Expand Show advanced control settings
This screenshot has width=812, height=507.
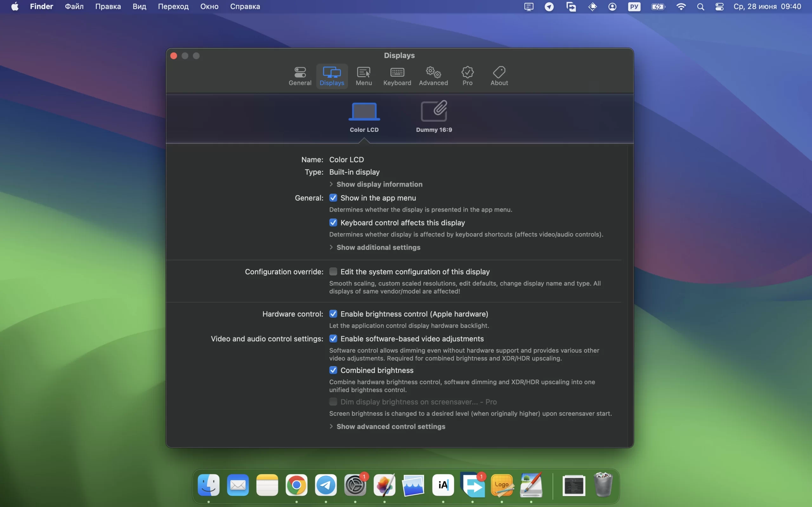coord(390,427)
